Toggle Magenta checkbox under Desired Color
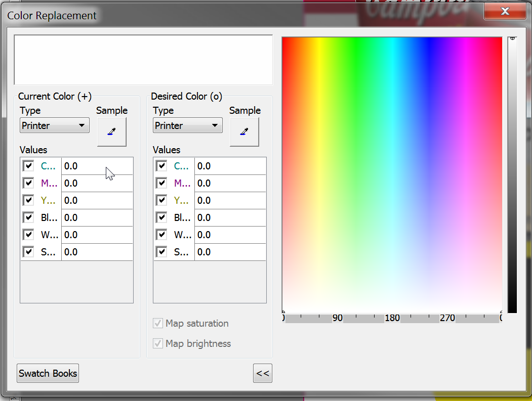532x401 pixels. (161, 183)
